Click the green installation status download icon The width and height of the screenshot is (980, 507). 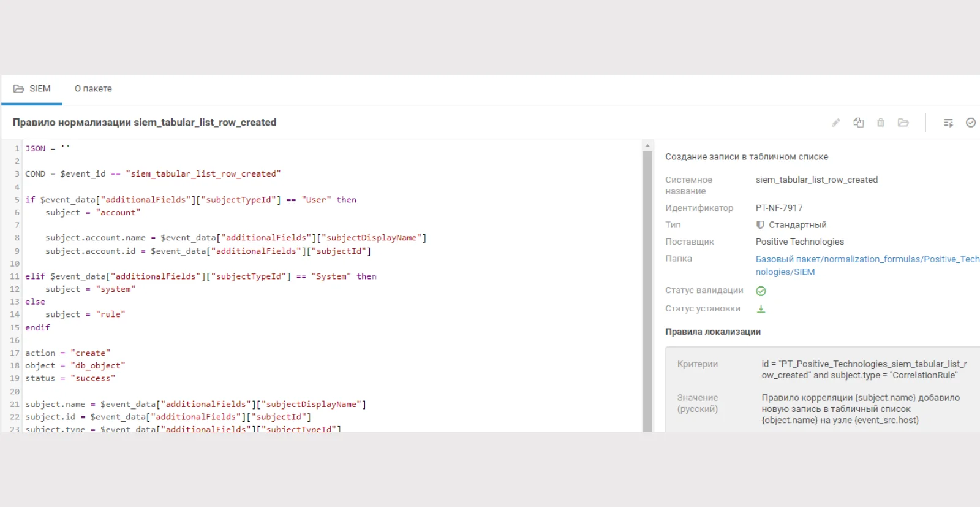[x=761, y=309]
